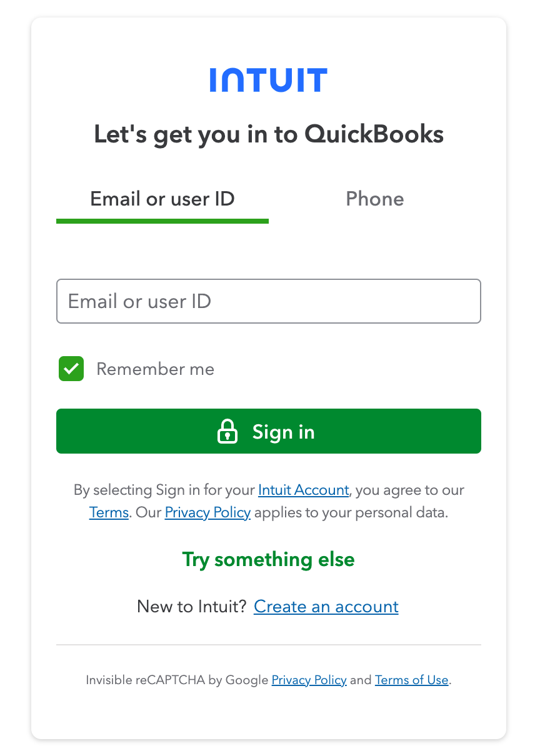Click the green underline below the Email tab
The image size is (535, 756).
(162, 221)
